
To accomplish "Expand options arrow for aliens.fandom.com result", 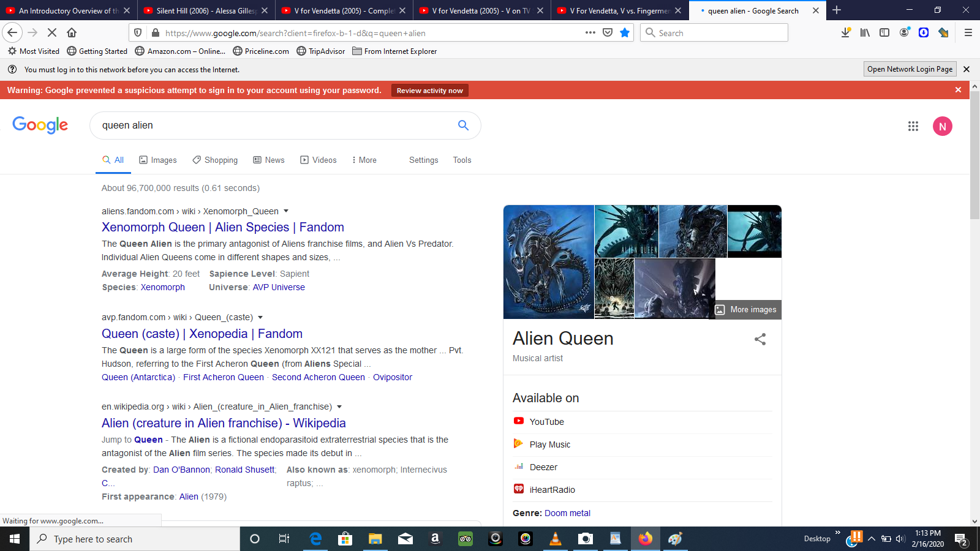I will (286, 211).
